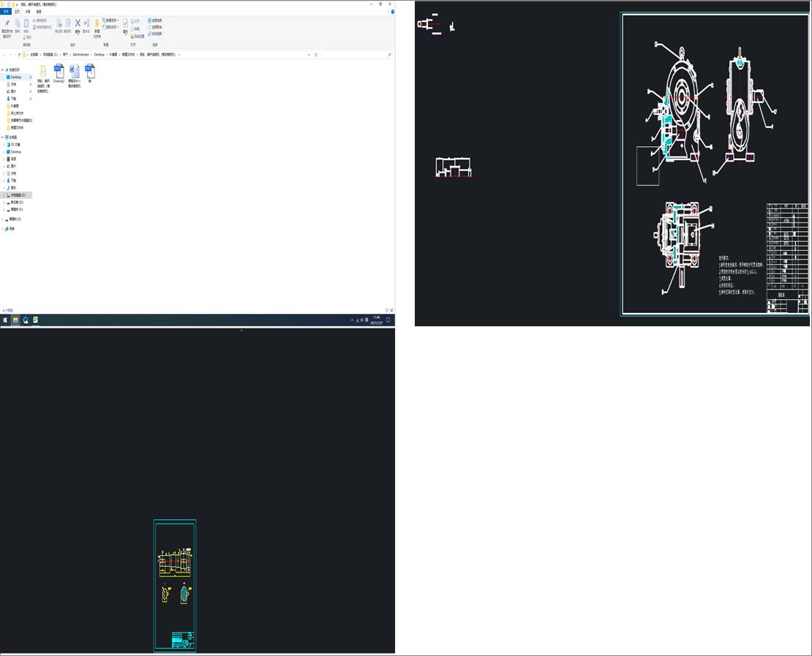Click Select none in the ribbon

point(155,27)
